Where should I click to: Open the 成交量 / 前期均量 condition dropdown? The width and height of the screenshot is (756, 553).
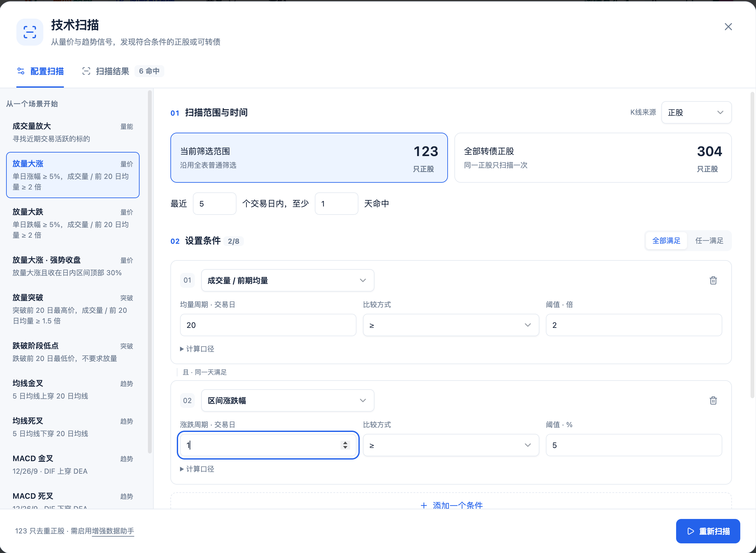tap(287, 281)
